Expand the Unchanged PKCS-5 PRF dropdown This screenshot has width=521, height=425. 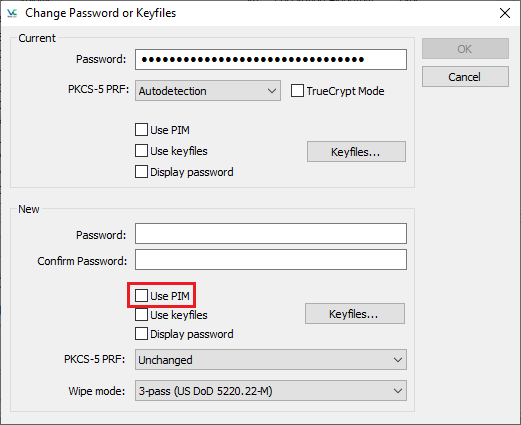pyautogui.click(x=271, y=360)
